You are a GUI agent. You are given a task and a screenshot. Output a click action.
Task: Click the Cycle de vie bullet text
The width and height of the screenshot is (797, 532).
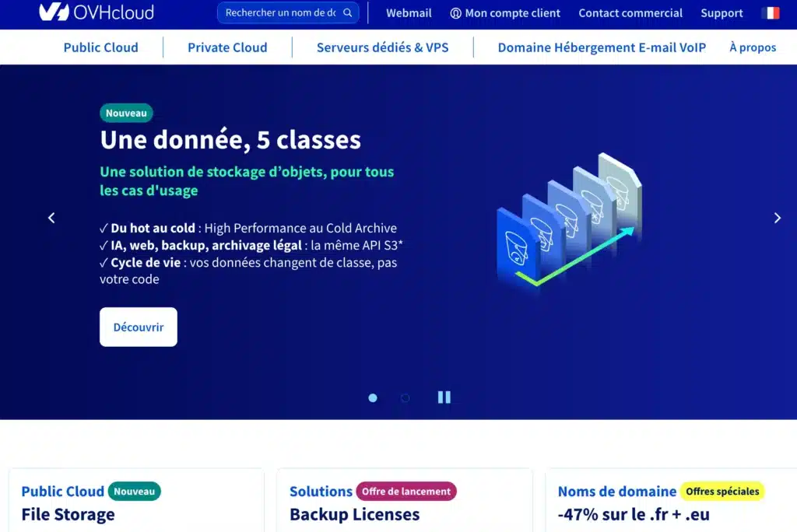click(x=248, y=271)
